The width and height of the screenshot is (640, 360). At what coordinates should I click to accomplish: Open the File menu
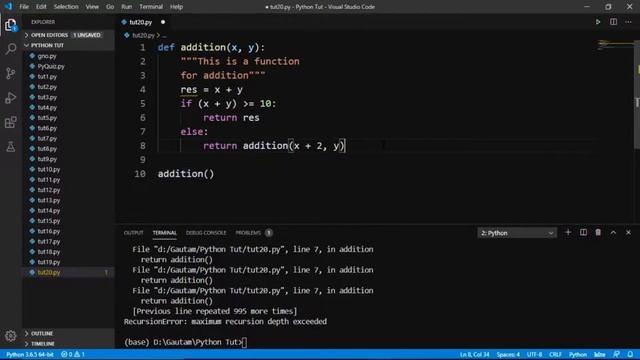(24, 7)
